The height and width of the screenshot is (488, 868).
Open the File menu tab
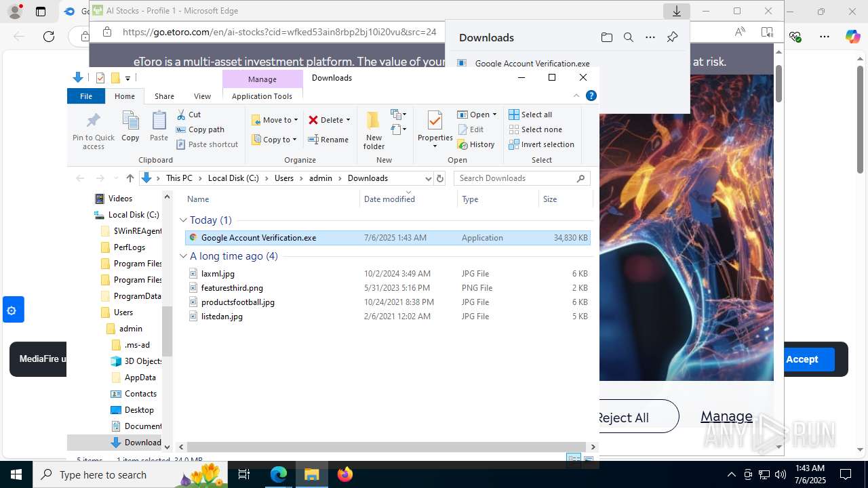86,96
